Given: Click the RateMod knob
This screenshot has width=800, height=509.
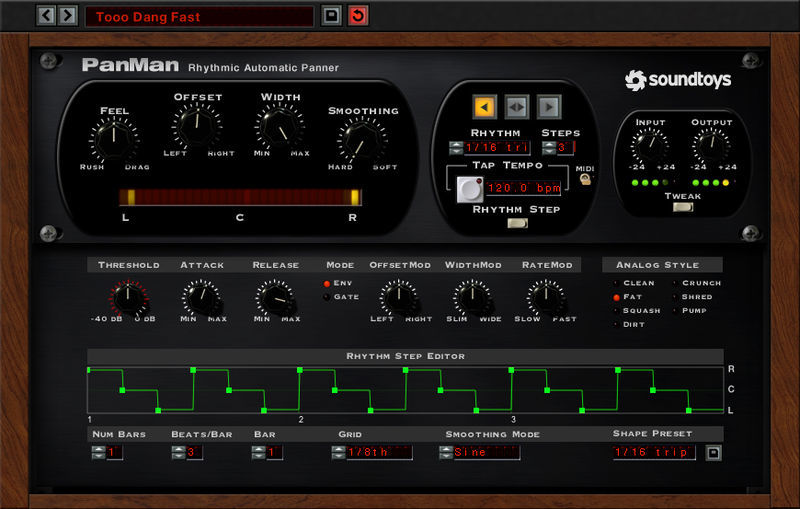Looking at the screenshot, I should pyautogui.click(x=546, y=298).
